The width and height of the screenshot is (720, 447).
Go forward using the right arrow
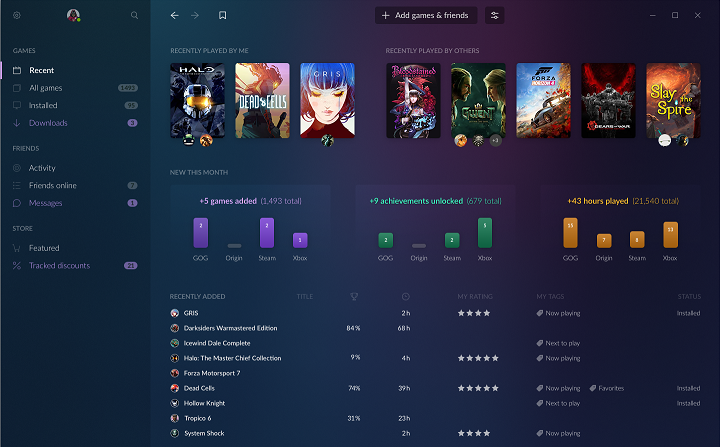[195, 16]
